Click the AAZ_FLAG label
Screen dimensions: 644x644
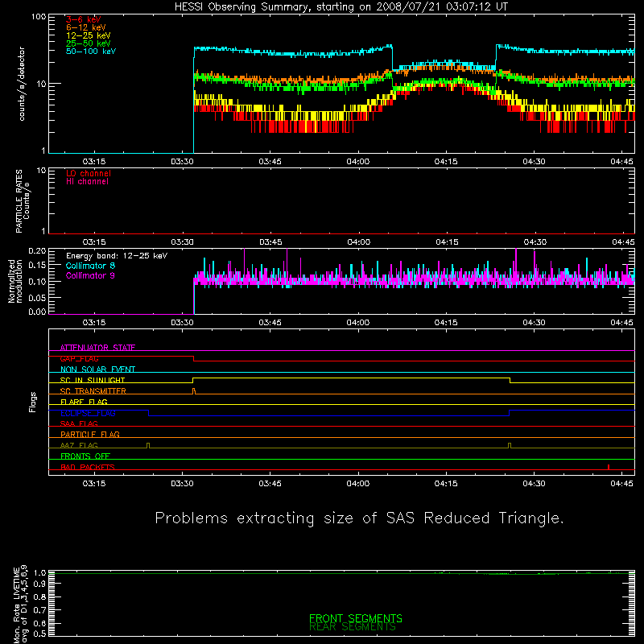coord(79,445)
